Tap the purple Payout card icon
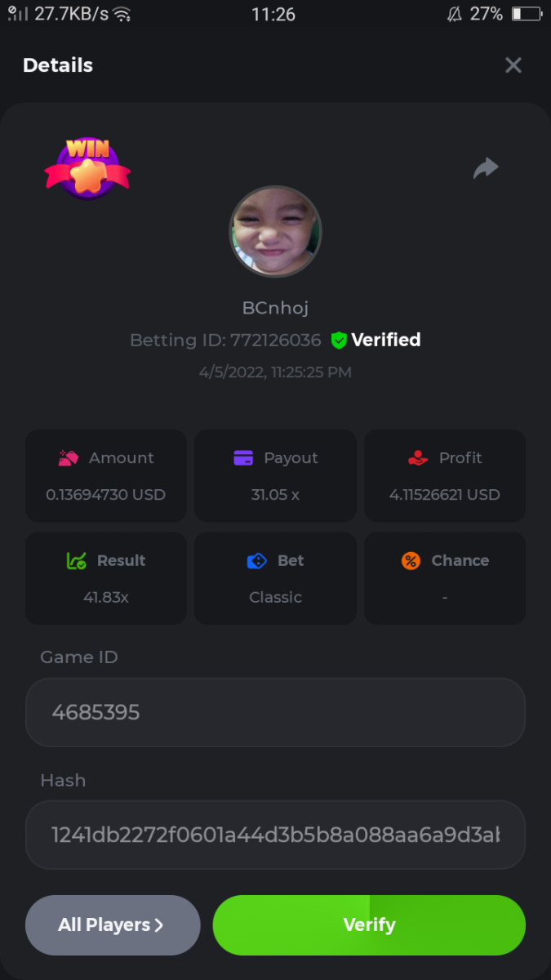The height and width of the screenshot is (980, 551). pos(243,458)
